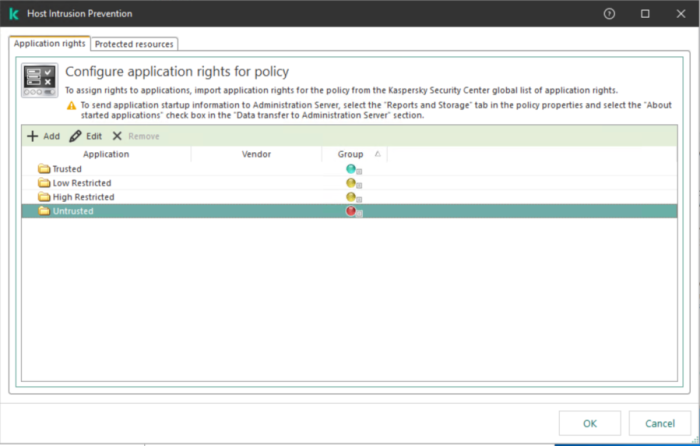
Task: Click the Add plus icon
Action: tap(33, 136)
